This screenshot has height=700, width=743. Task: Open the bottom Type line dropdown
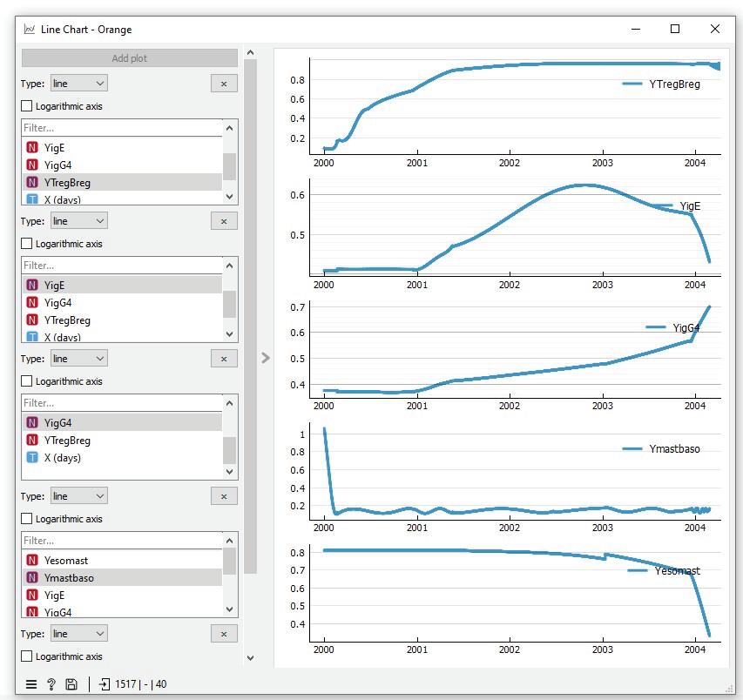(79, 634)
